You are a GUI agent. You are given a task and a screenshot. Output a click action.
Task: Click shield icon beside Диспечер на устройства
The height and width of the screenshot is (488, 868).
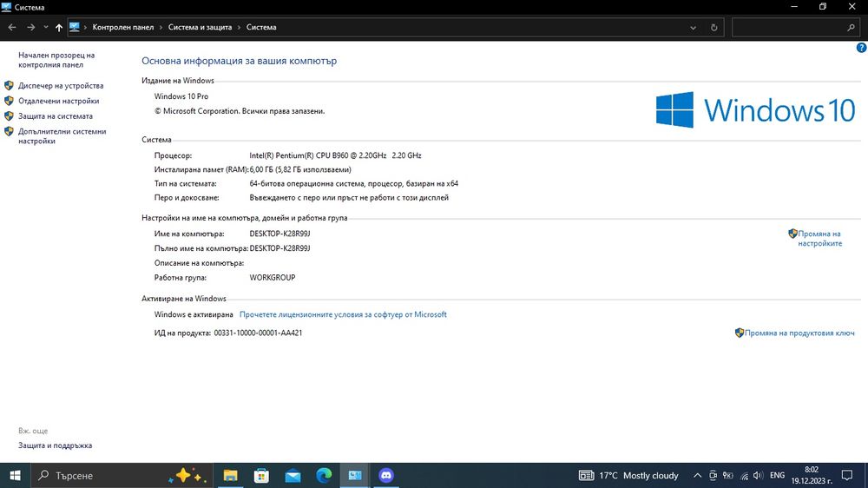click(x=9, y=85)
